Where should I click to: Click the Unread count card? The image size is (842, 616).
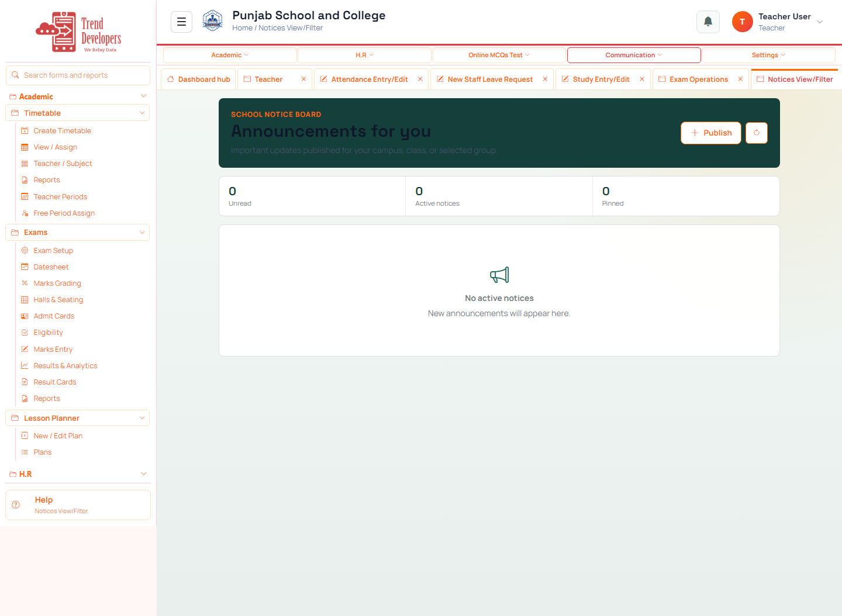pyautogui.click(x=312, y=196)
